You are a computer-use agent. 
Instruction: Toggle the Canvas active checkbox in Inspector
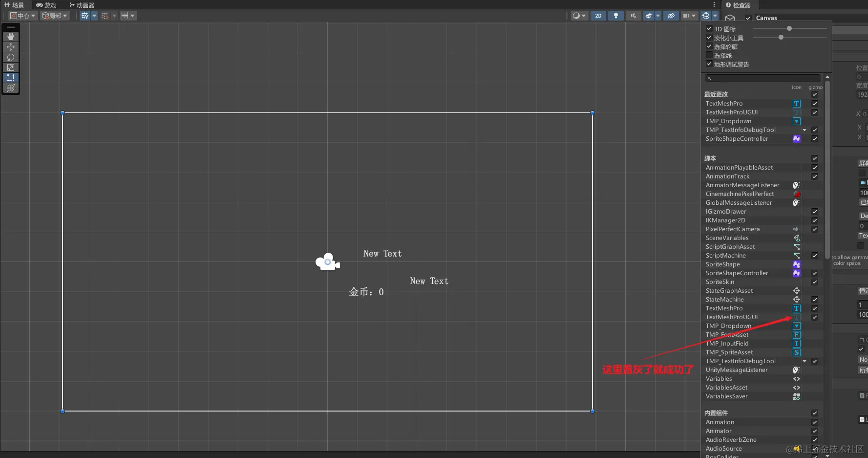point(748,18)
